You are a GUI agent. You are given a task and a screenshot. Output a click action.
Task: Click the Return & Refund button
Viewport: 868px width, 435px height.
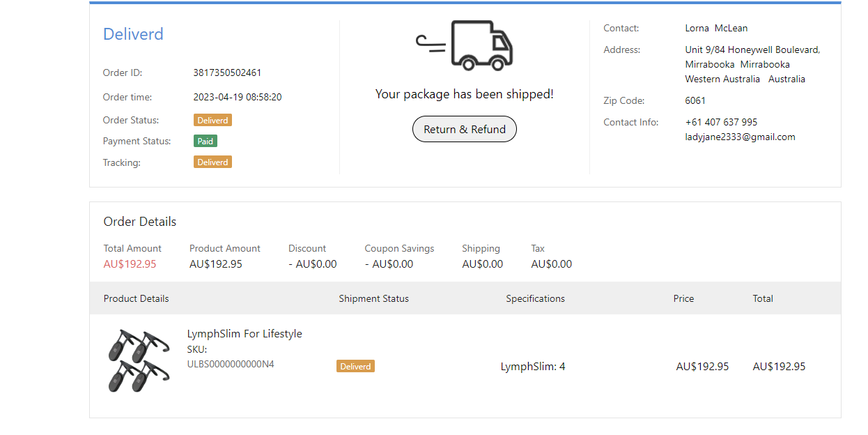(465, 130)
